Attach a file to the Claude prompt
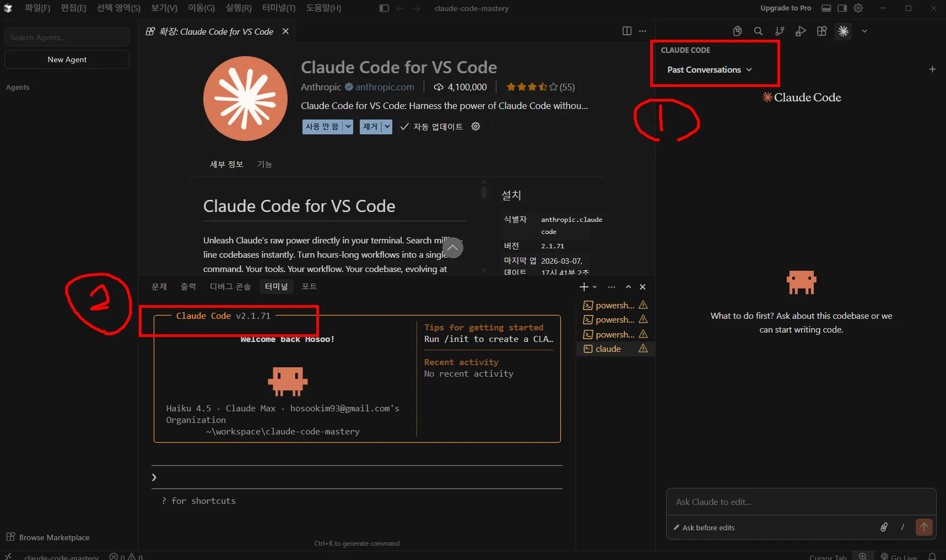 pos(884,528)
